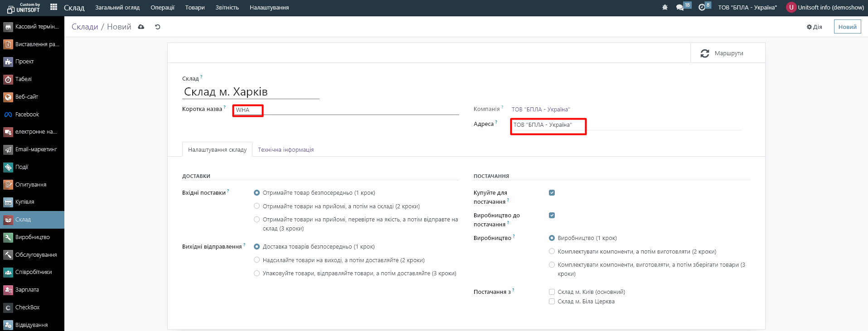Open the chat messages icon

tap(680, 8)
